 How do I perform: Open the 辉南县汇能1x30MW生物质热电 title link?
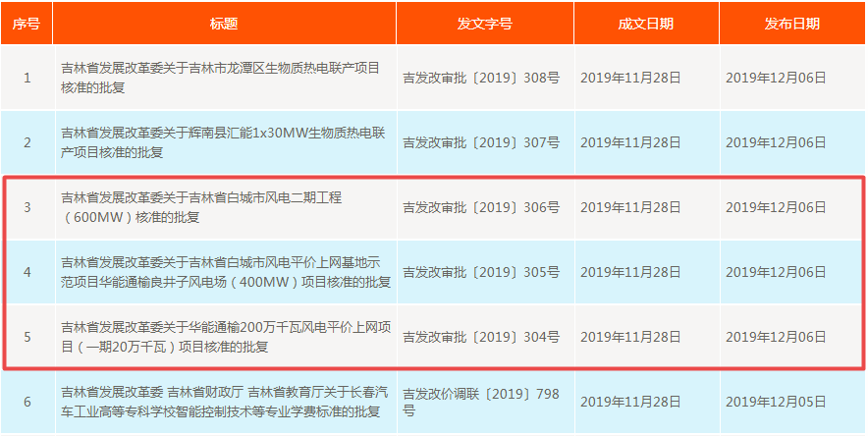click(223, 142)
